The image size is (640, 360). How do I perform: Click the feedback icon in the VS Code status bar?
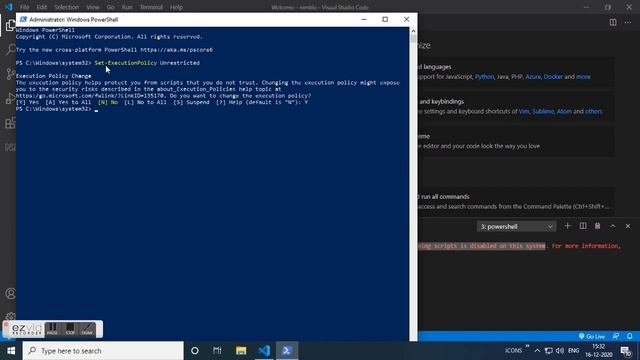[x=616, y=336]
